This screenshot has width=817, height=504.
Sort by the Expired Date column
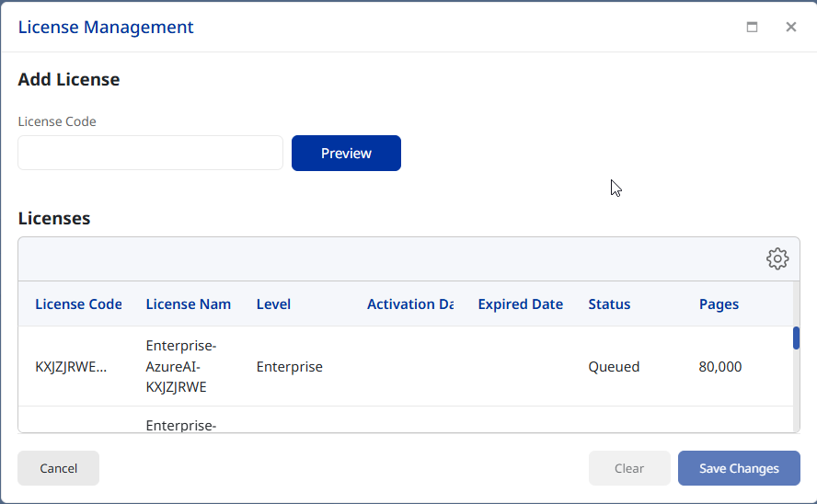pos(520,304)
